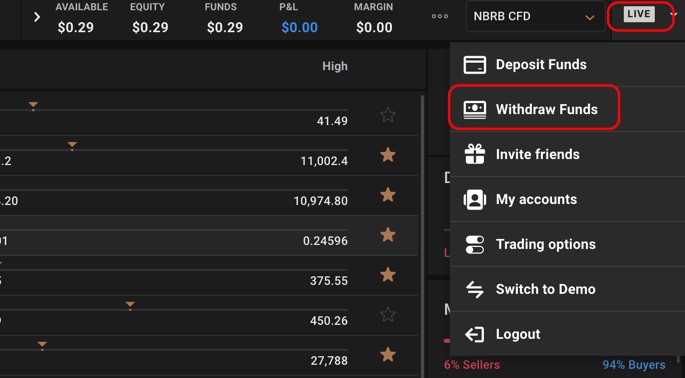Screen dimensions: 685x378
Task: Click the Invite friends gift icon
Action: point(474,154)
